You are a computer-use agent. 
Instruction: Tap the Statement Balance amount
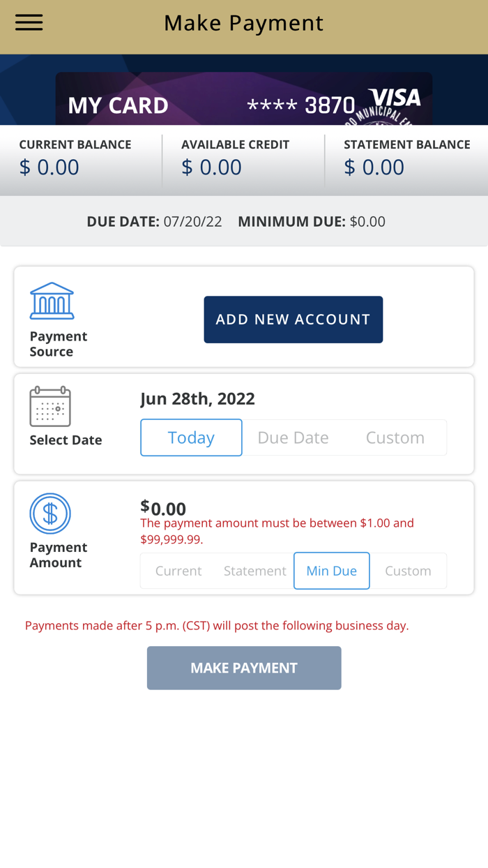[374, 167]
